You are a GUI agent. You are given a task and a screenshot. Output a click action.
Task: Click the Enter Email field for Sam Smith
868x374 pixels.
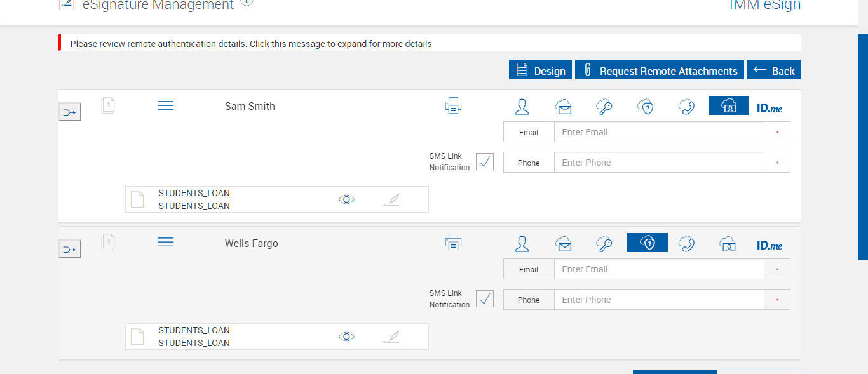[658, 132]
